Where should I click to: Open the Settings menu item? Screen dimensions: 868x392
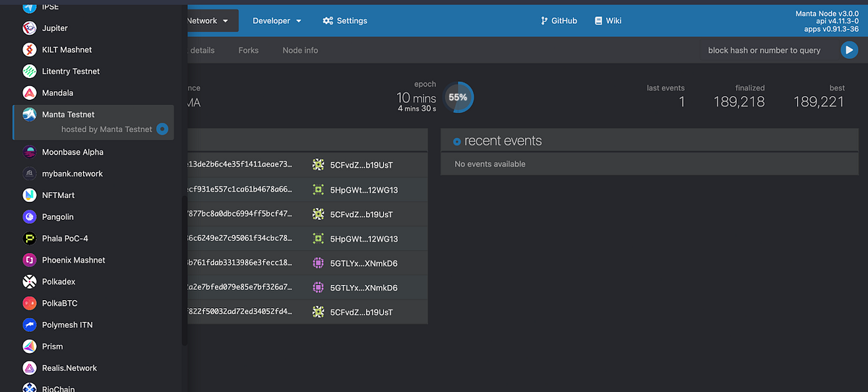click(x=345, y=21)
